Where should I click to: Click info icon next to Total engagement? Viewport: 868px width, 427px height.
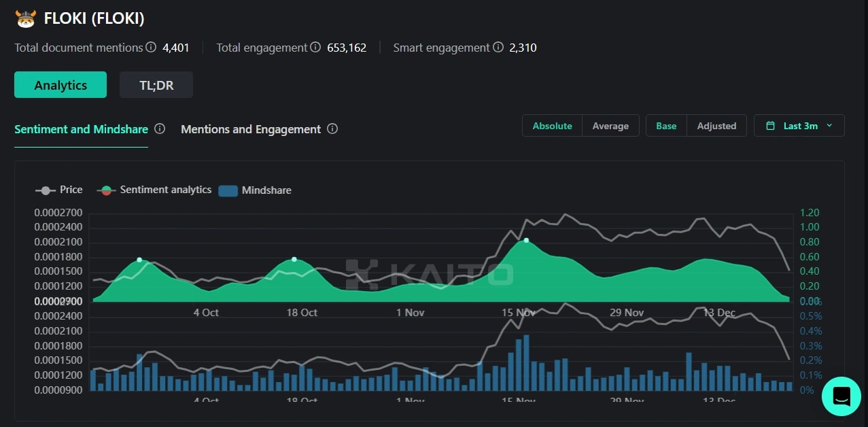(315, 48)
